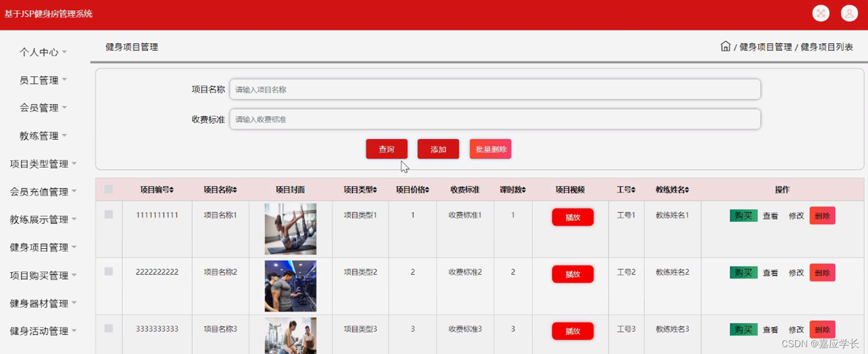Expand the 个人中心 sidebar menu
Screen dimensions: 868x354
[43, 52]
